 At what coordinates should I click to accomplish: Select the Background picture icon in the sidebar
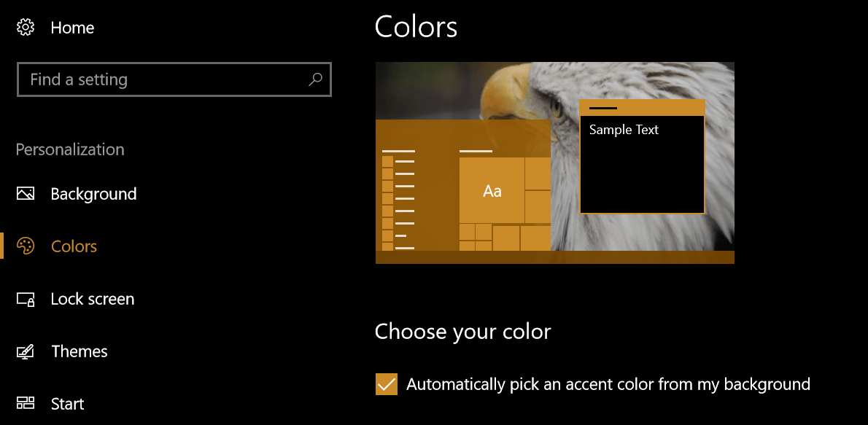tap(25, 193)
